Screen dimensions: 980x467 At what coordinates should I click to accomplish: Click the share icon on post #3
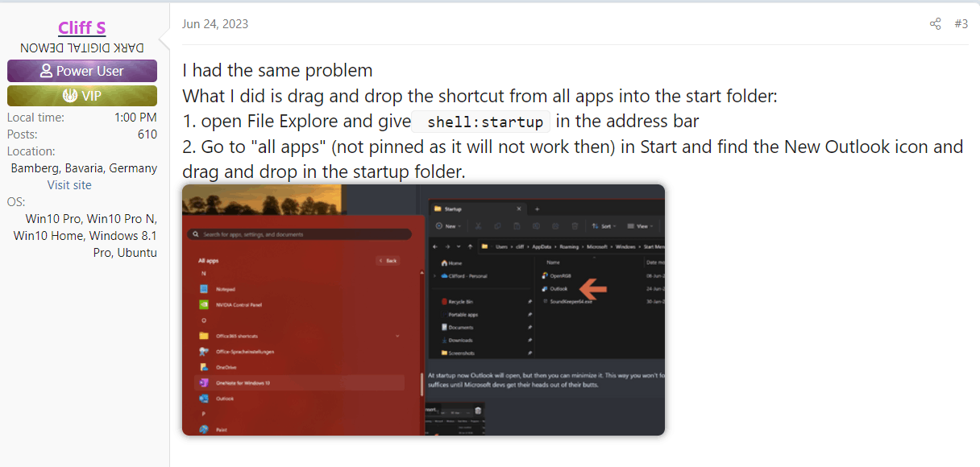[935, 24]
